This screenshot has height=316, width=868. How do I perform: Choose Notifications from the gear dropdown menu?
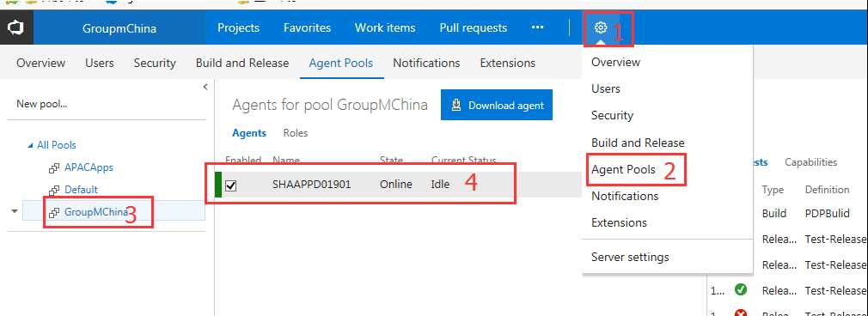[625, 196]
